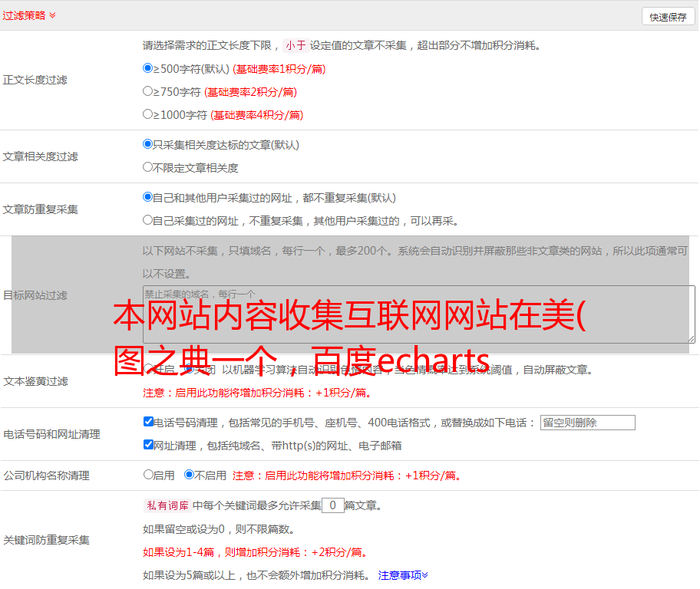This screenshot has height=589, width=700.
Task: Toggle 电话号码清理 checkbox
Action: point(148,422)
